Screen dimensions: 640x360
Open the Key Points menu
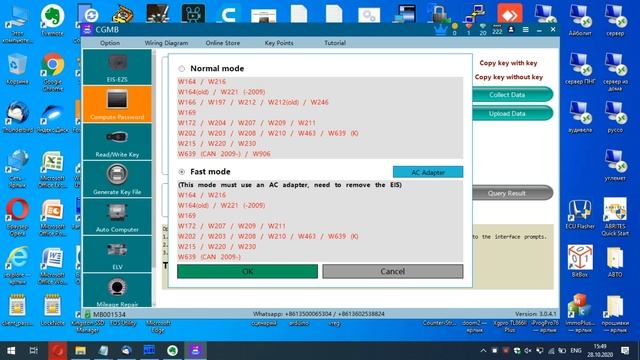pos(279,43)
